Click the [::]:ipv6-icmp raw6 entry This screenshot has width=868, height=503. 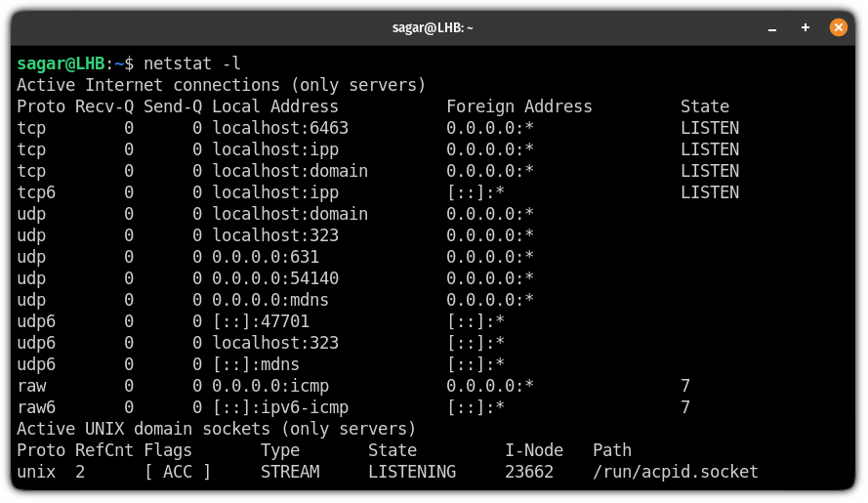[x=280, y=407]
